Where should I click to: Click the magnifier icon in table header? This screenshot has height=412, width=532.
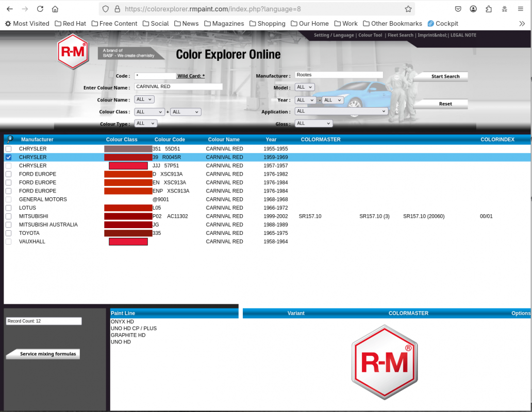[10, 139]
